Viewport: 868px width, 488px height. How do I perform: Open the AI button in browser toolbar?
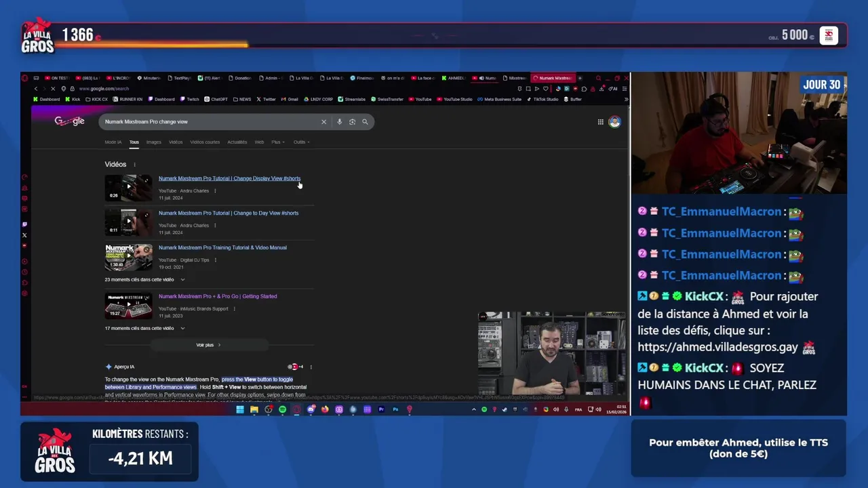pos(614,89)
